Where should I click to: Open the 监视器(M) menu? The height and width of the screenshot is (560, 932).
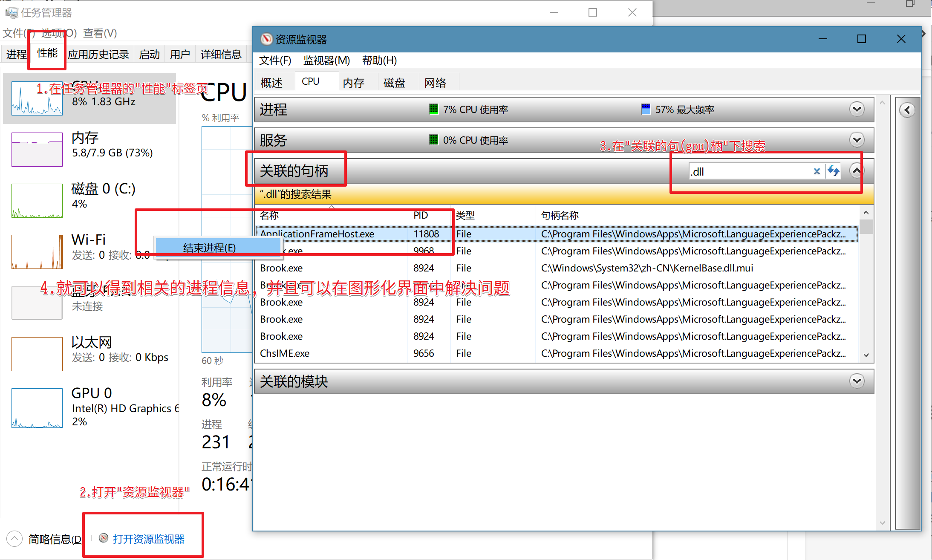(x=326, y=61)
